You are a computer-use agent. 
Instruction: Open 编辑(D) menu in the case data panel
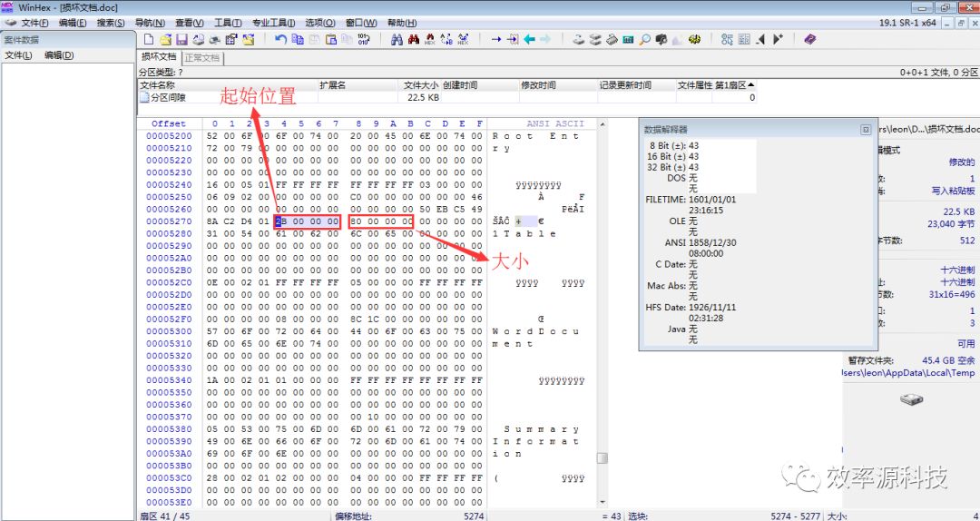click(x=59, y=55)
